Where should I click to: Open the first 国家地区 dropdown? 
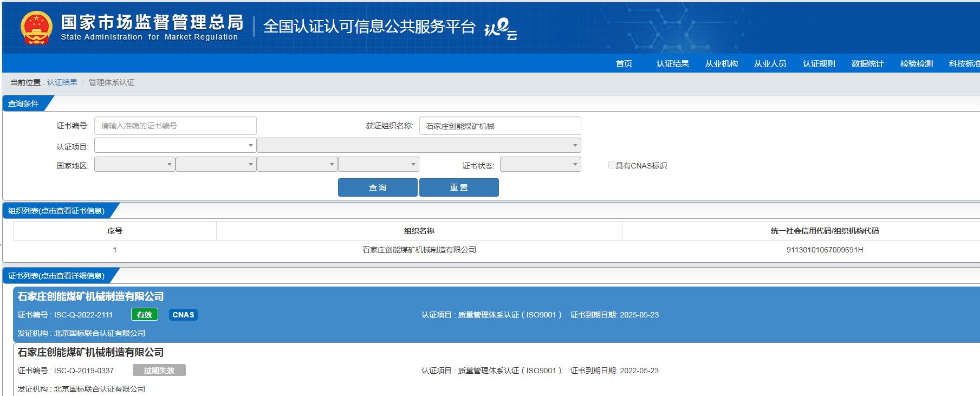pos(134,164)
